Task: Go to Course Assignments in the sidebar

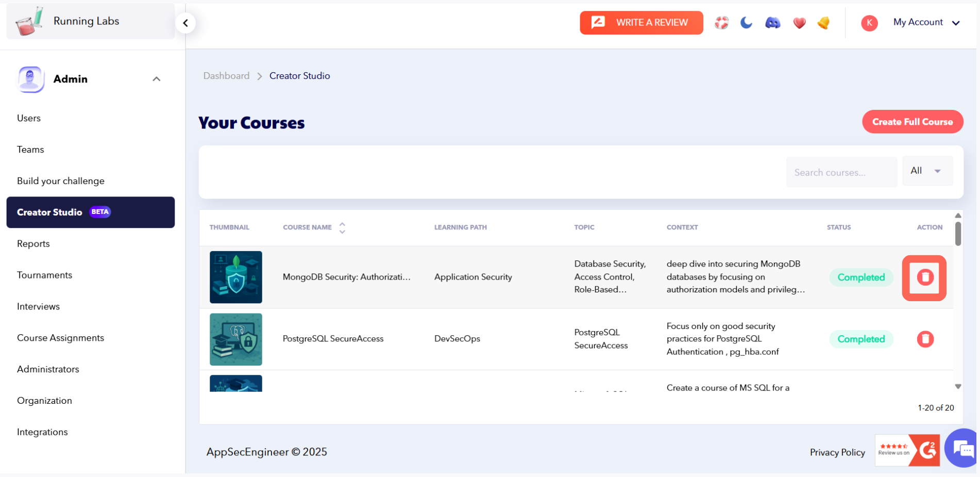Action: click(x=60, y=338)
